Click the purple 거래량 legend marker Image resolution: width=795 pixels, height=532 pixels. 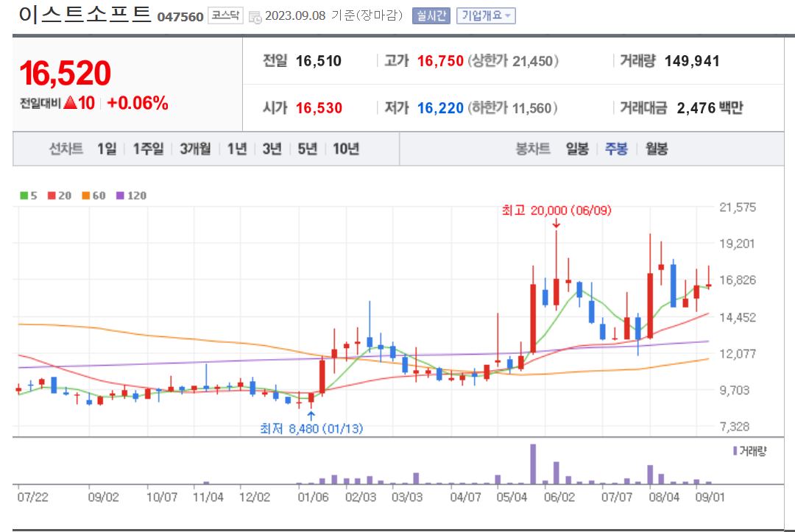(x=735, y=450)
